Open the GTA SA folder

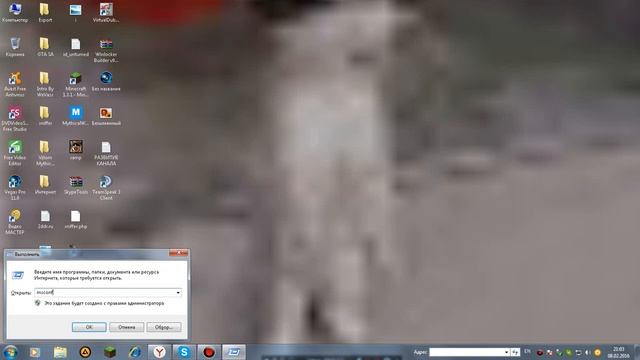click(x=45, y=47)
